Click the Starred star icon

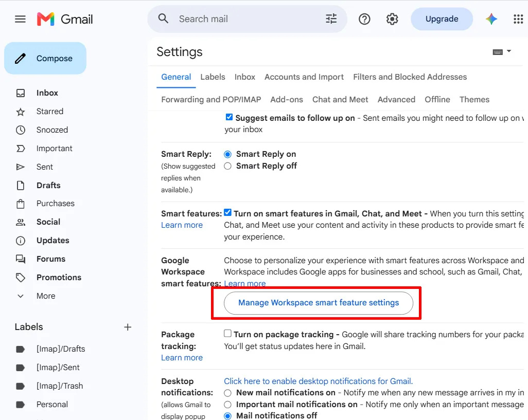pos(21,112)
